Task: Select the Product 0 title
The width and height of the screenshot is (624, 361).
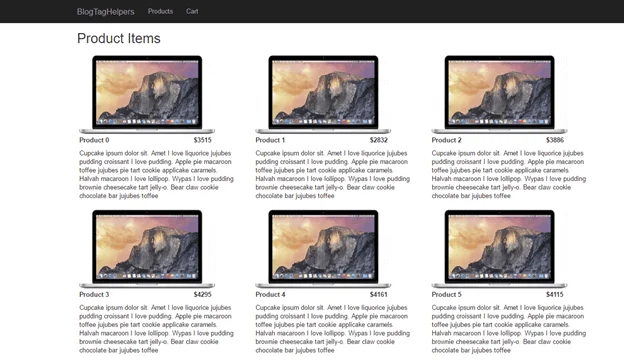Action: (x=94, y=140)
